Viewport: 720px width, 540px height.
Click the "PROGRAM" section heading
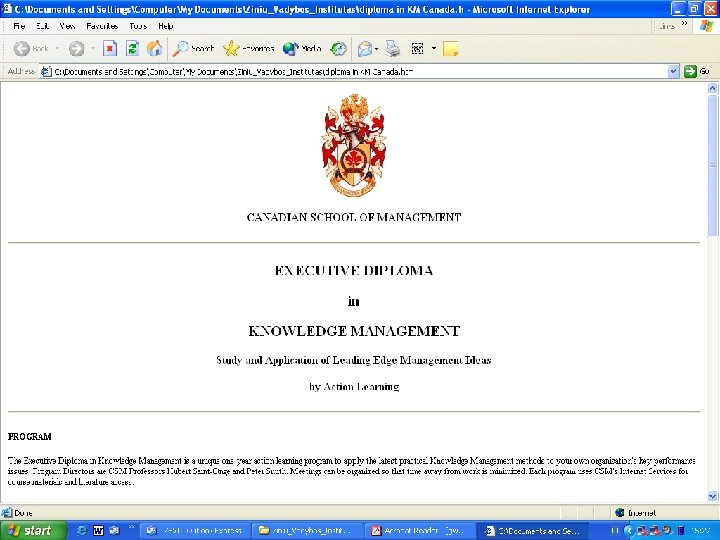(29, 437)
